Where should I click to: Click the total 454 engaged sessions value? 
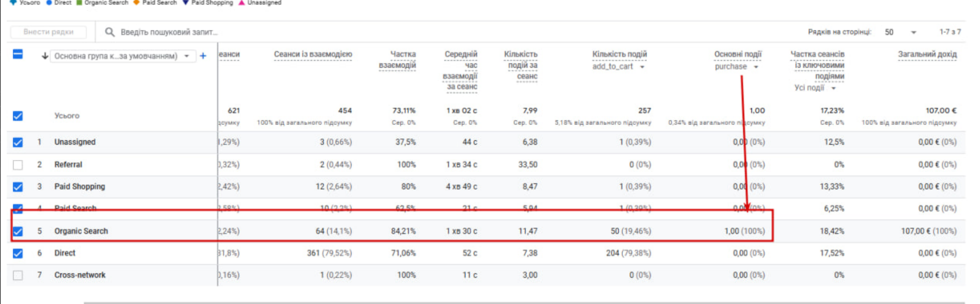pos(345,111)
